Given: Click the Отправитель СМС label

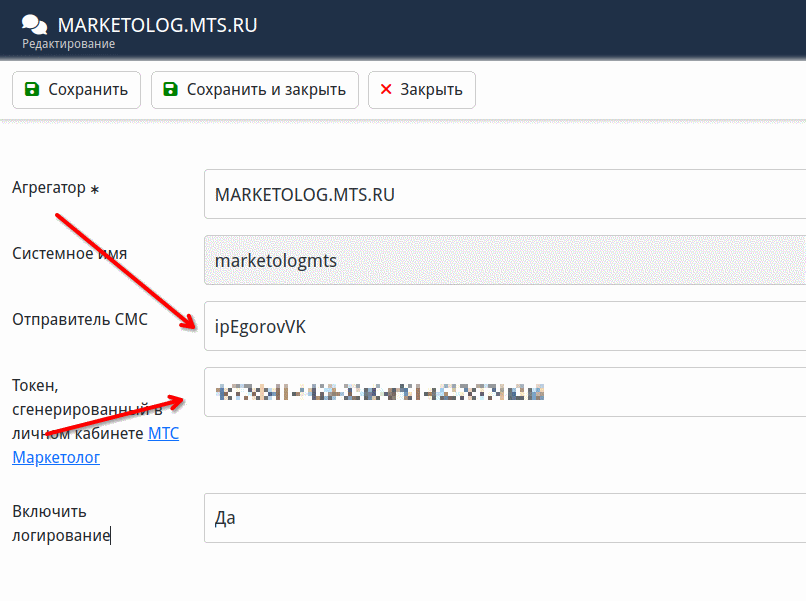Looking at the screenshot, I should [x=79, y=319].
